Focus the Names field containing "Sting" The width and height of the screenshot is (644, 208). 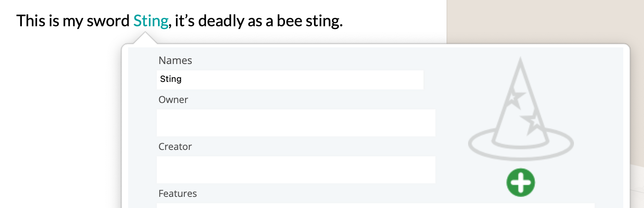[290, 80]
